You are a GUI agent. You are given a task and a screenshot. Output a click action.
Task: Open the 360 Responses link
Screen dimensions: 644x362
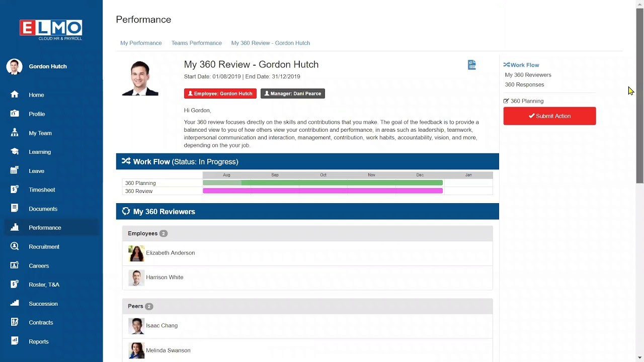tap(524, 84)
